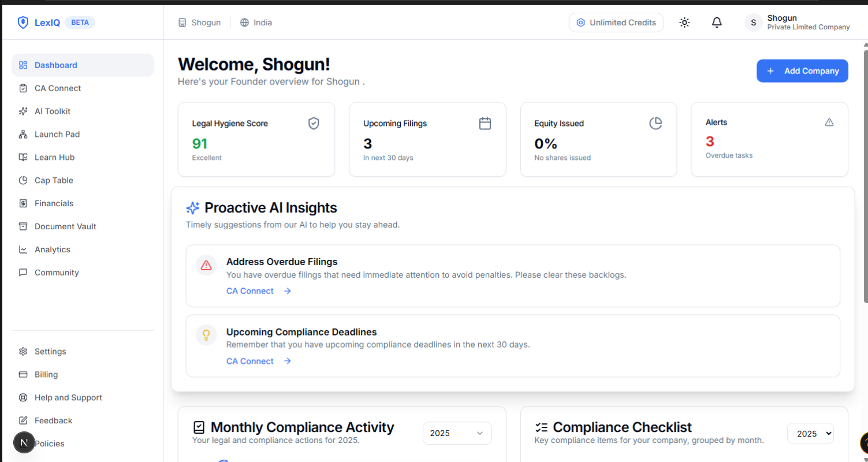
Task: Click the Equity Issued pie chart icon
Action: pyautogui.click(x=655, y=123)
